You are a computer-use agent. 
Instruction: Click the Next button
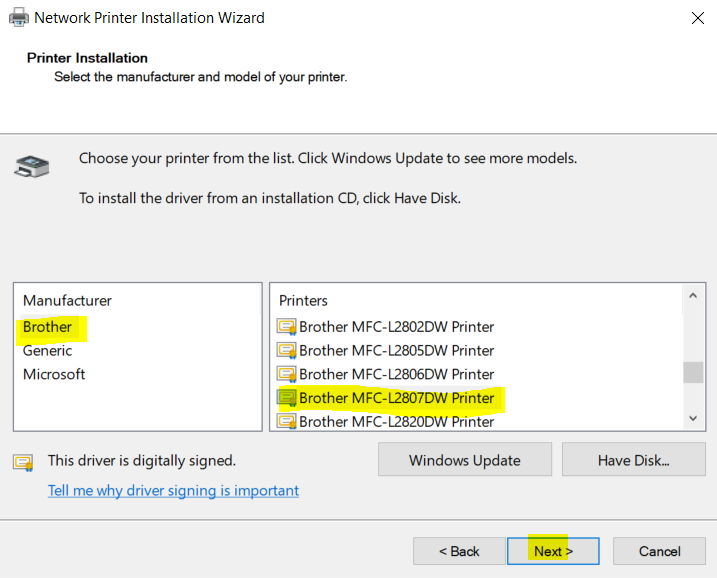pyautogui.click(x=553, y=551)
